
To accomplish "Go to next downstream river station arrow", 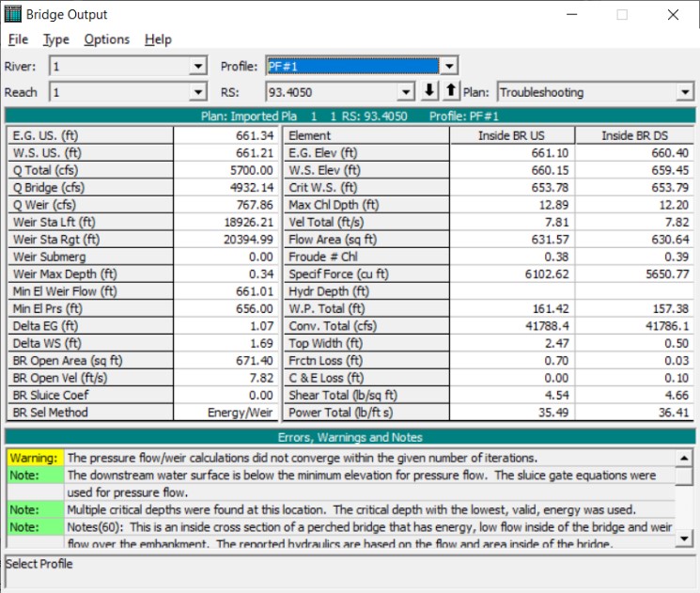I will [429, 91].
